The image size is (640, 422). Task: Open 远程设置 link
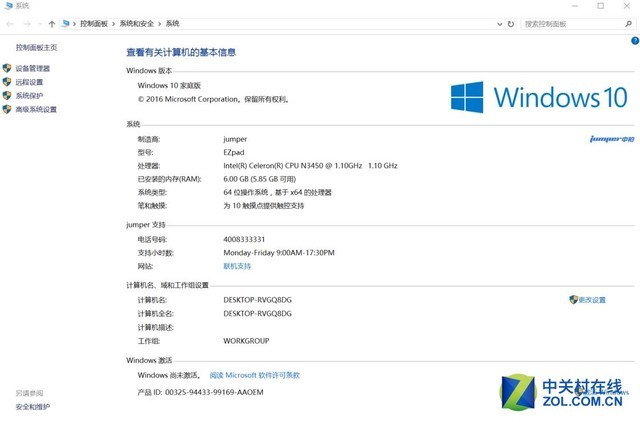coord(29,82)
